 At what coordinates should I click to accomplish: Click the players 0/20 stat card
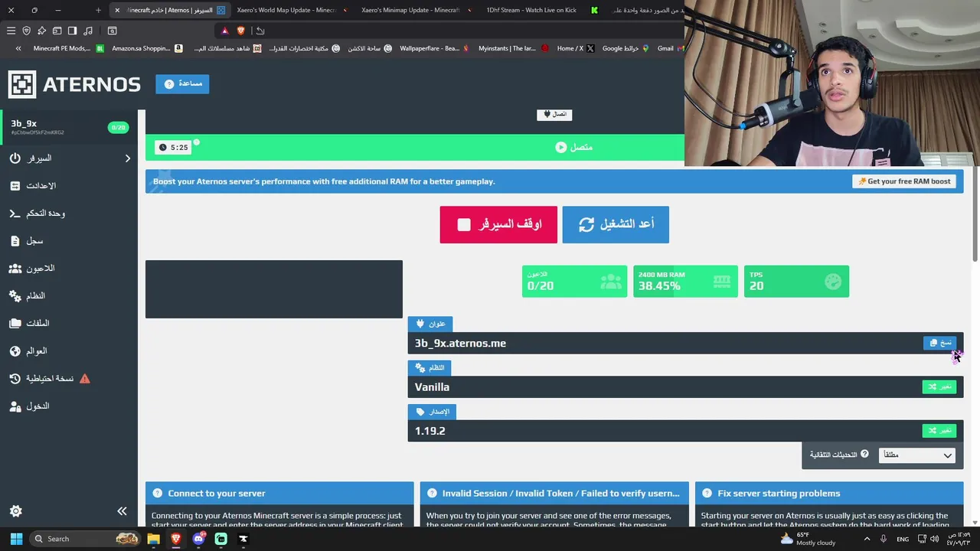click(x=574, y=281)
